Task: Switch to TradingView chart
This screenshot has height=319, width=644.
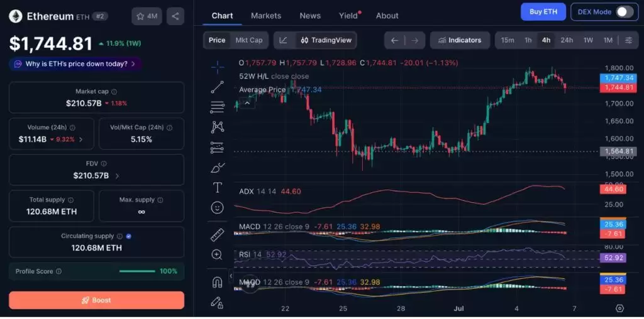Action: tap(326, 40)
